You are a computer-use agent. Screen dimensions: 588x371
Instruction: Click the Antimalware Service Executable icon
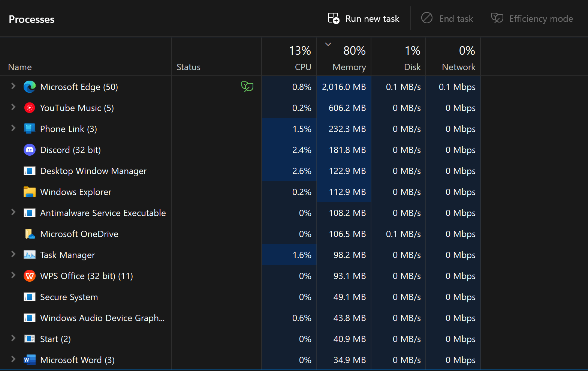pos(30,213)
